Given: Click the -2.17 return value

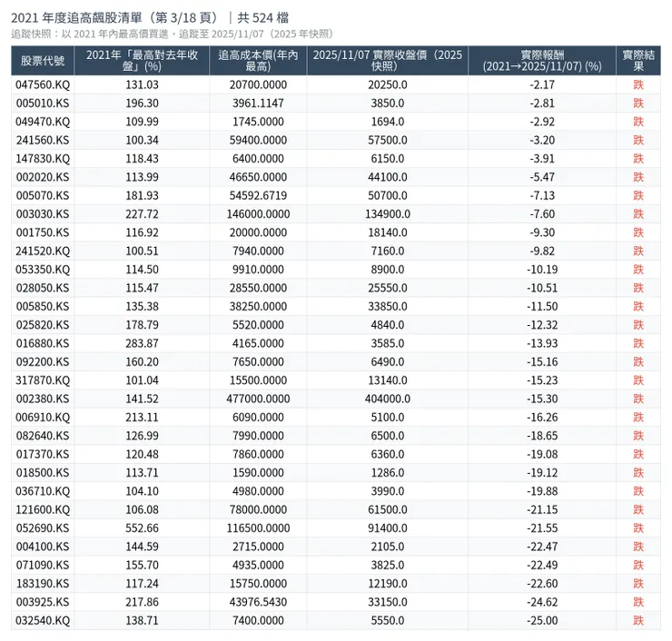Looking at the screenshot, I should tap(542, 84).
